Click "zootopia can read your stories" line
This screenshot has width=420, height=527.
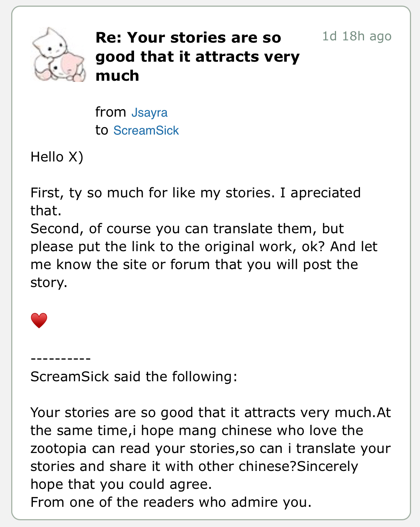[210, 449]
